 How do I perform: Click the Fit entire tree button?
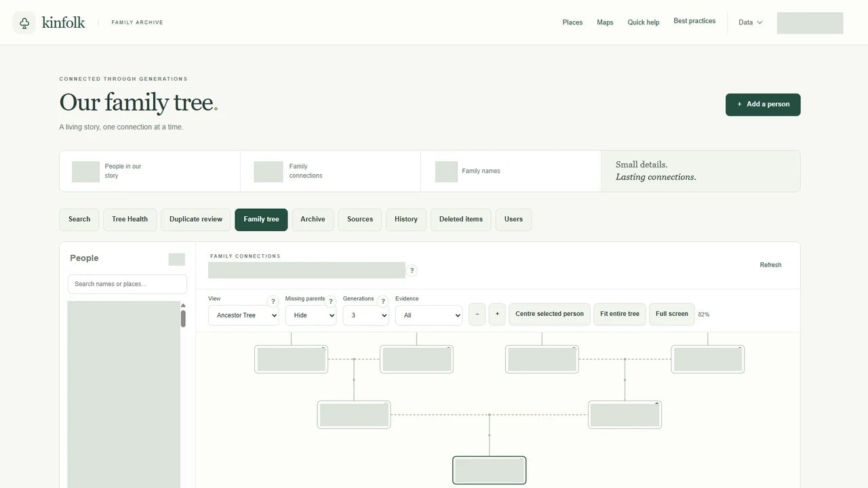(x=620, y=314)
